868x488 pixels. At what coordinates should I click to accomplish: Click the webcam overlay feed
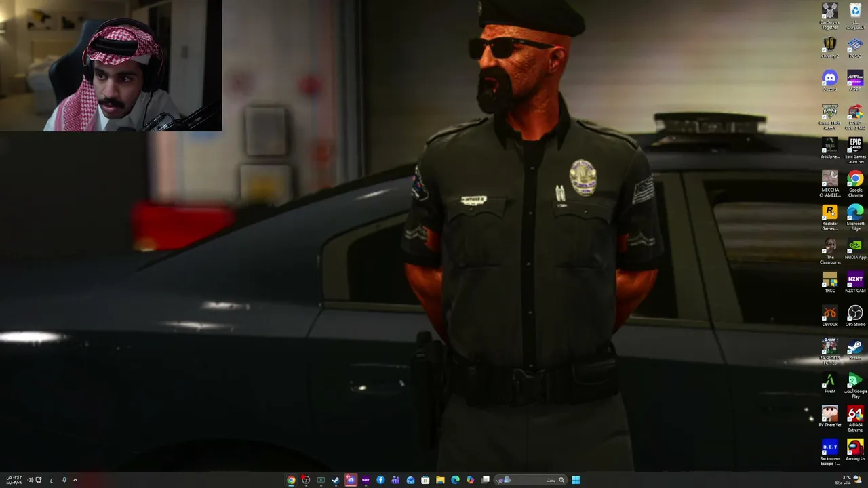111,66
